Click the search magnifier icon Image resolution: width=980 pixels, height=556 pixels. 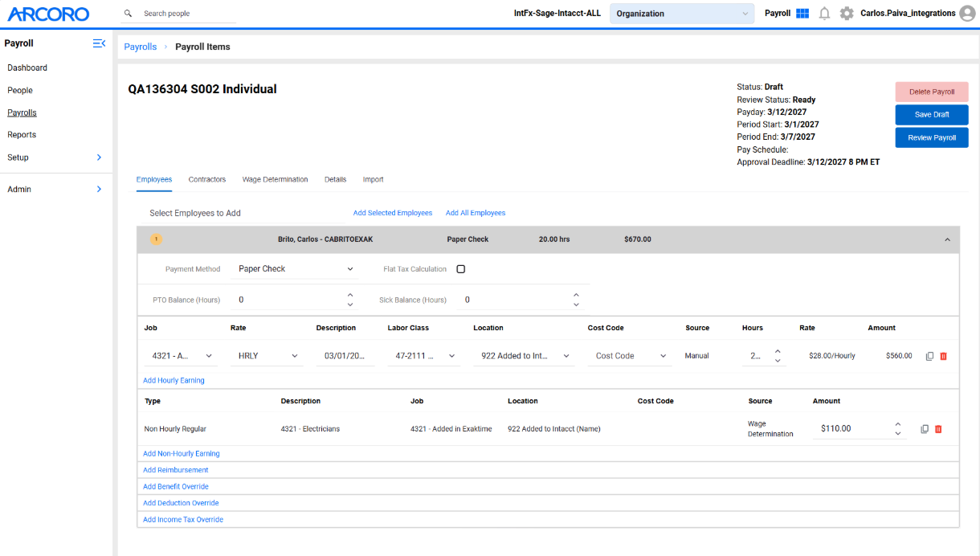coord(128,14)
